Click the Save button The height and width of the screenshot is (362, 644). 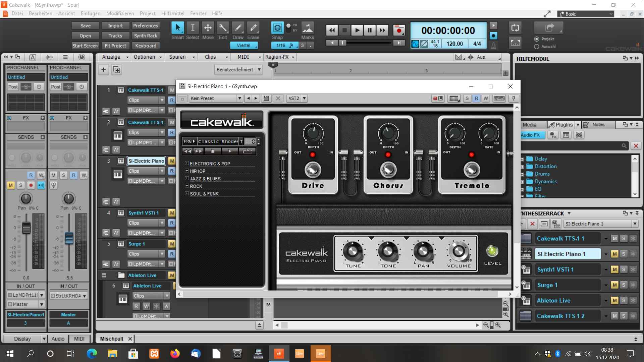pos(85,26)
